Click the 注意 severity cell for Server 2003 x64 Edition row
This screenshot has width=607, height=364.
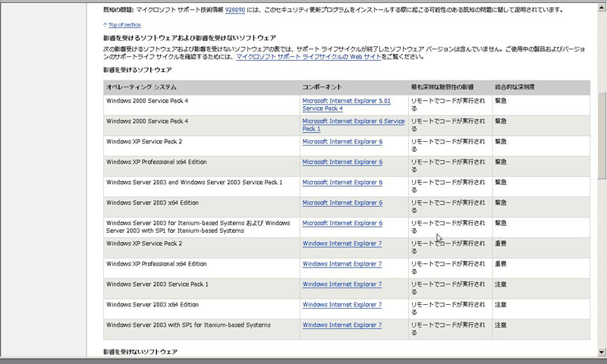(x=541, y=309)
